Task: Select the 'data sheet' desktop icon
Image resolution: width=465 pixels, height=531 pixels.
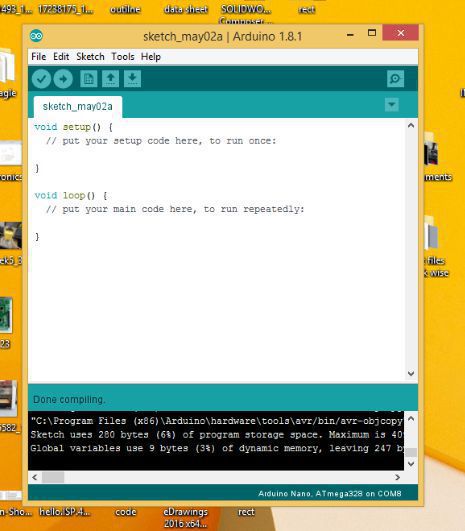Action: tap(186, 9)
